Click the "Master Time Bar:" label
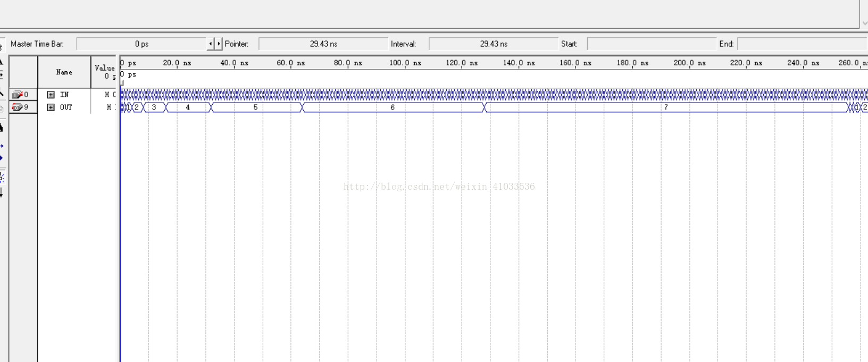This screenshot has height=362, width=868. 37,44
